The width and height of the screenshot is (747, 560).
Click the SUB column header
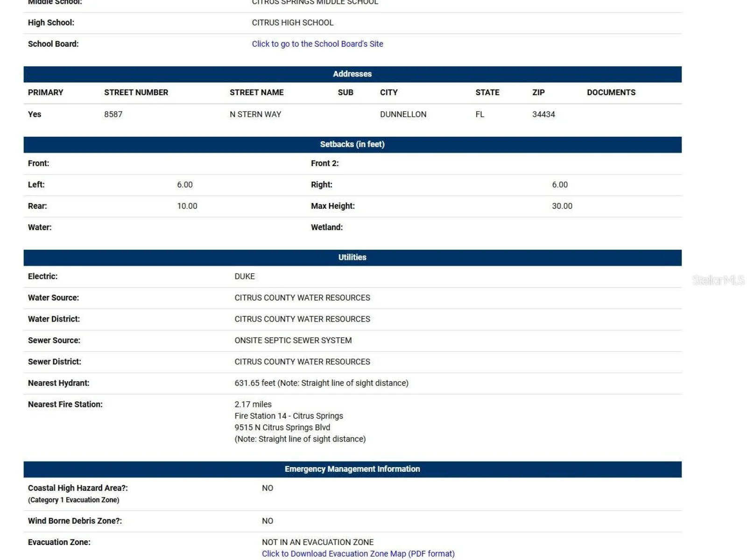(345, 92)
